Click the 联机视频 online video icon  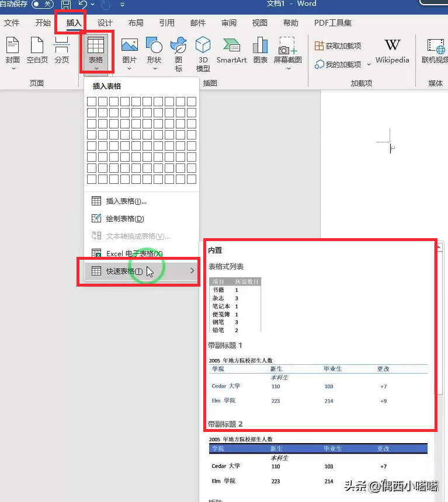(x=435, y=46)
